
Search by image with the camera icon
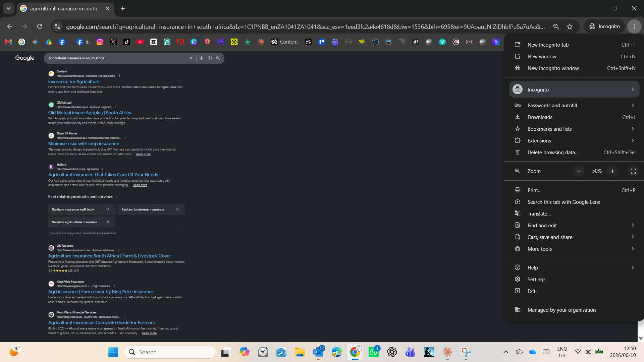pos(210,58)
